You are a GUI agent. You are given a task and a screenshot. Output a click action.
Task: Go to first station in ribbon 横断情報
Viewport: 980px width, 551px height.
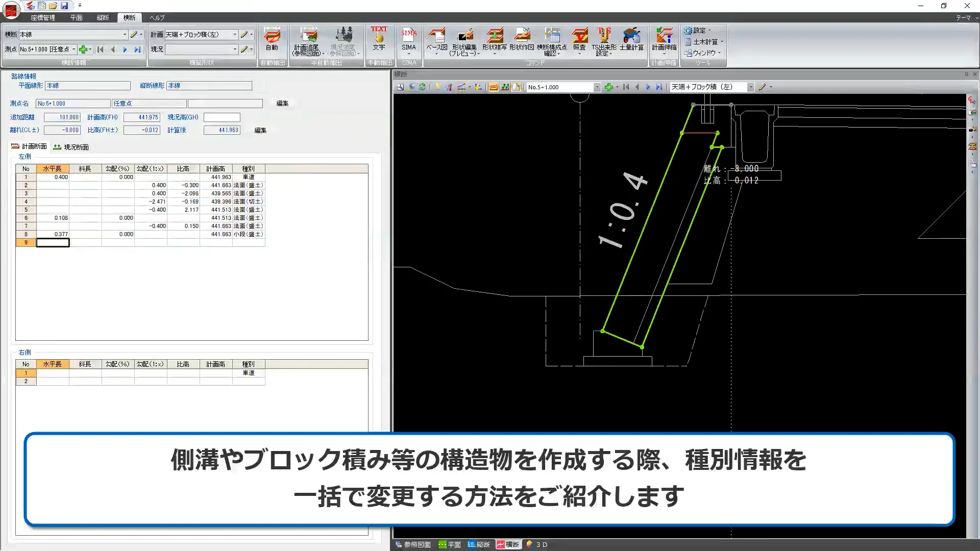tap(101, 49)
